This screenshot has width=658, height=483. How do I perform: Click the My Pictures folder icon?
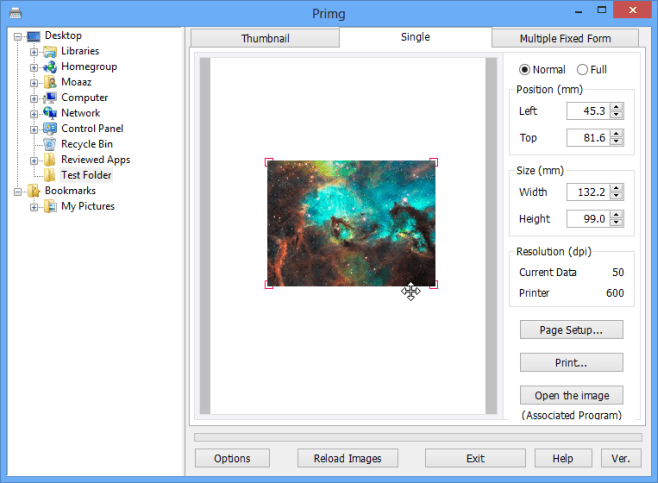[x=50, y=206]
